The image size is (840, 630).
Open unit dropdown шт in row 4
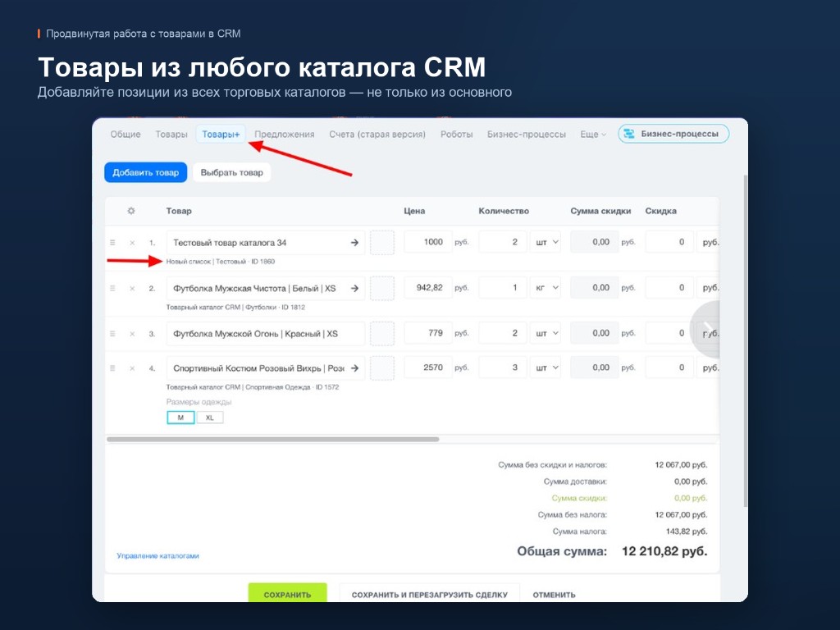point(546,367)
